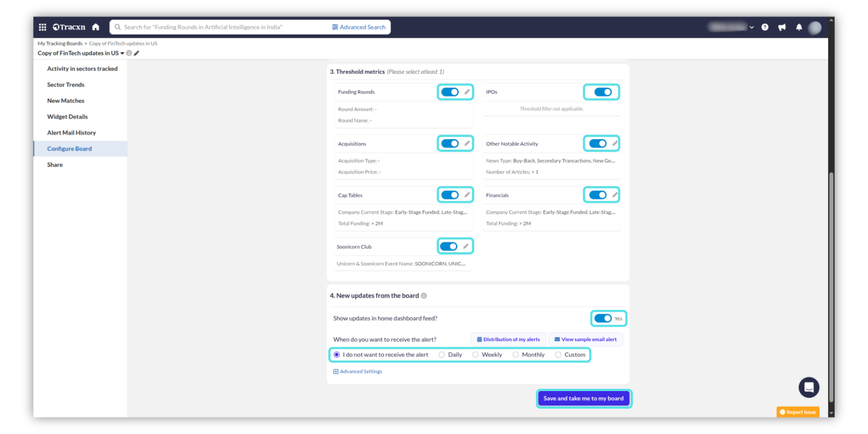Open the user account dropdown chevron

pyautogui.click(x=751, y=28)
